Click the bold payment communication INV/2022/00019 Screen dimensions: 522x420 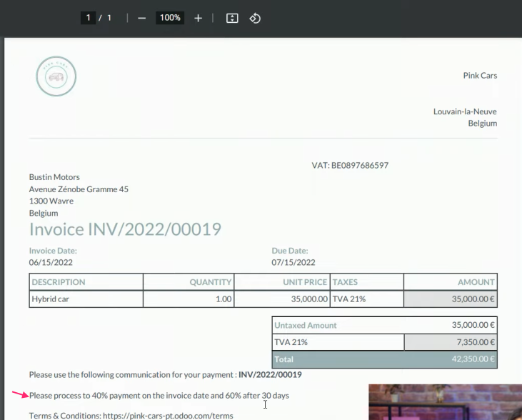tap(270, 375)
